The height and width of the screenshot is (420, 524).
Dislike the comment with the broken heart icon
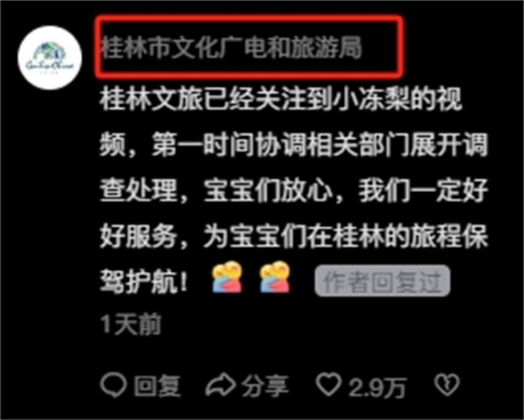click(x=447, y=385)
